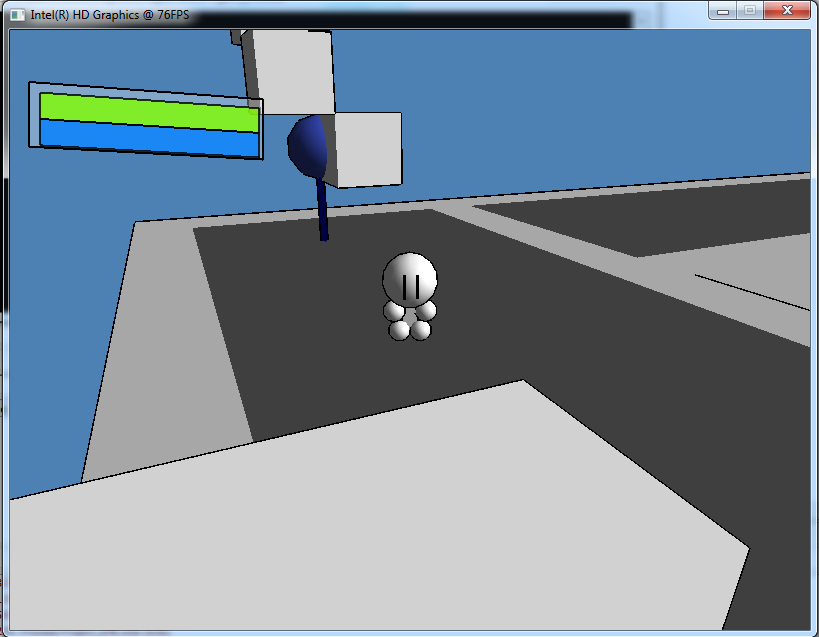
Task: Select the upper white cube
Action: pyautogui.click(x=290, y=68)
